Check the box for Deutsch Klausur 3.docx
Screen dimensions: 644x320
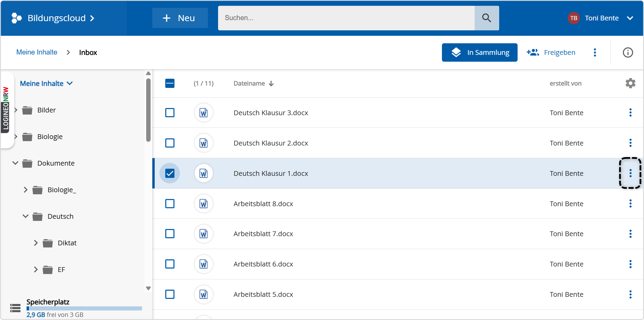pyautogui.click(x=170, y=112)
